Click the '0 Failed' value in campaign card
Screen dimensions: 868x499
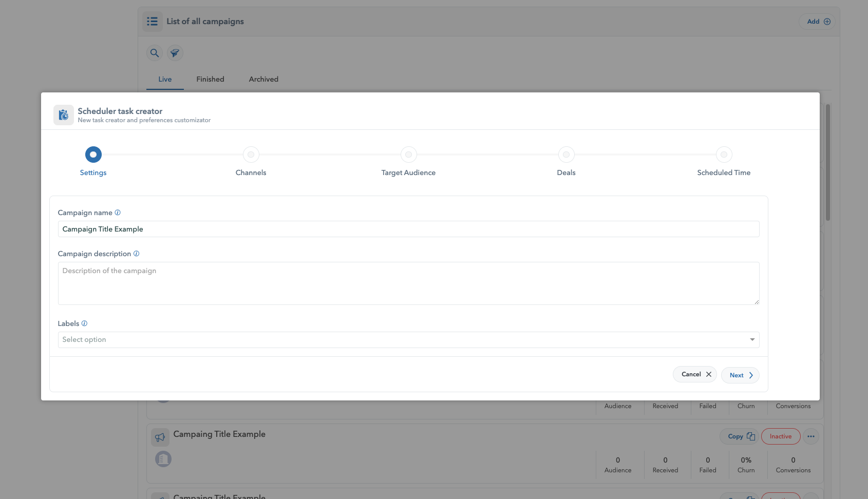[x=708, y=465]
